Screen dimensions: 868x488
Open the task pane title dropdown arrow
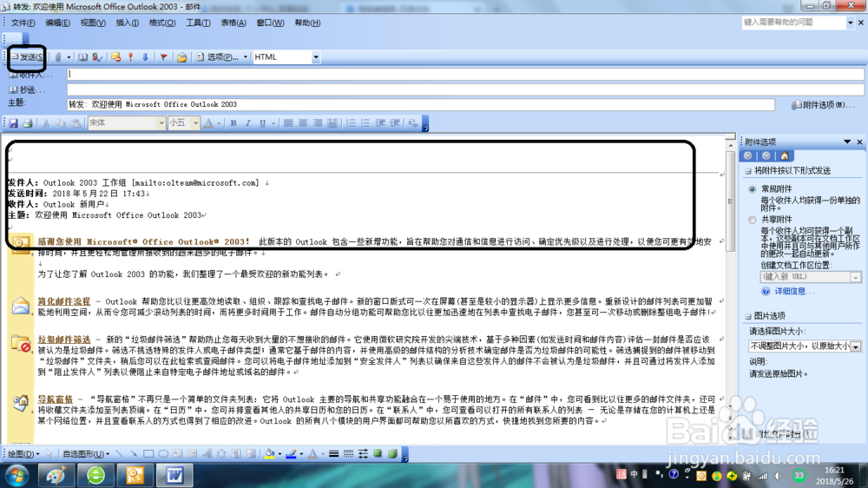[847, 142]
